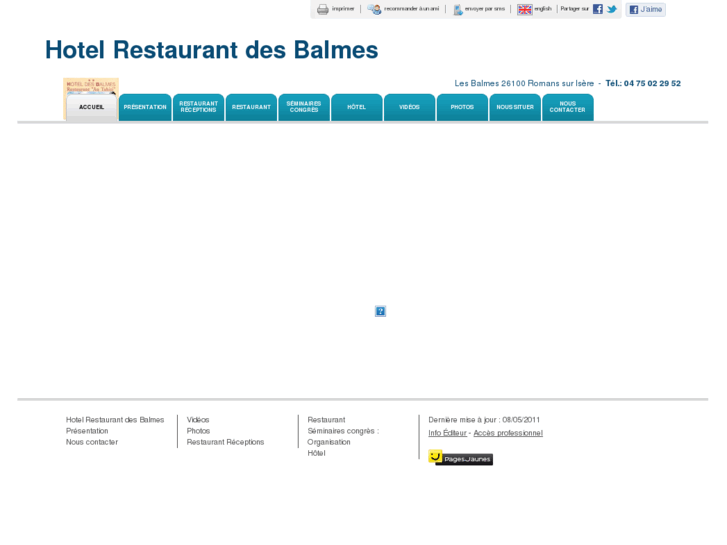Click the Info Éditeur link

click(447, 433)
